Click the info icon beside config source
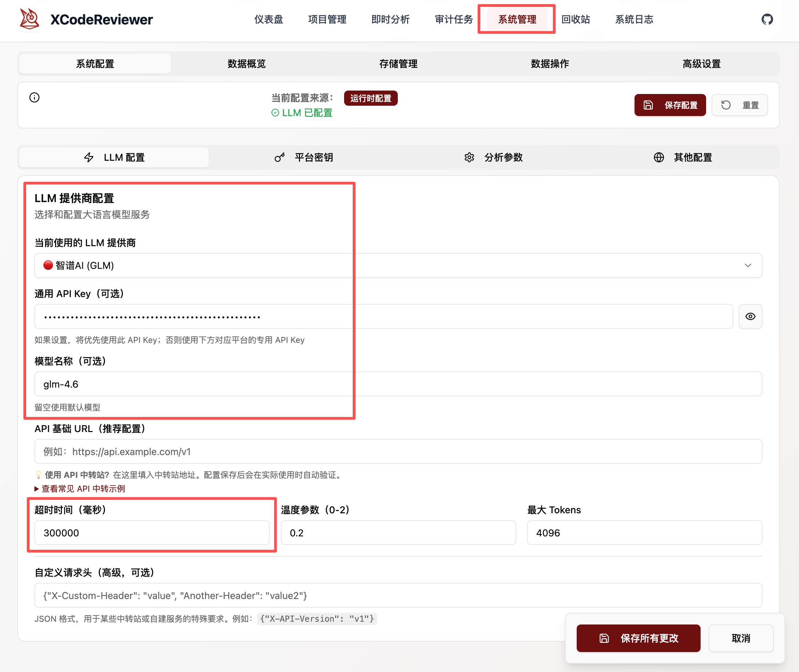Image resolution: width=799 pixels, height=672 pixels. point(34,97)
